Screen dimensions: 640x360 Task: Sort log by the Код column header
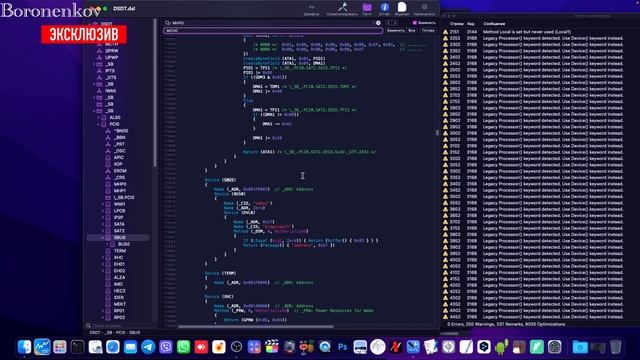[x=471, y=24]
